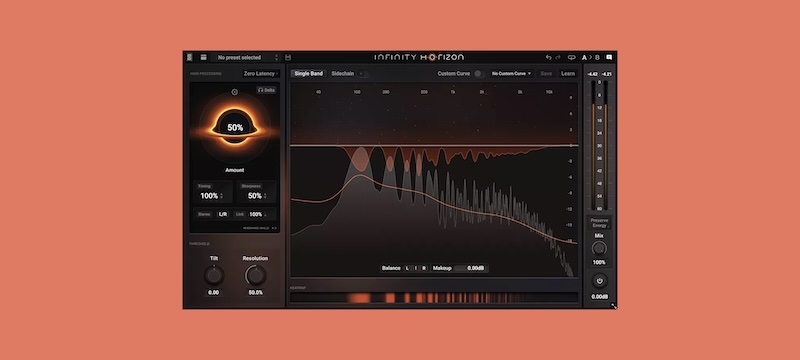
Task: Toggle the Sidechain switch
Action: 362,74
